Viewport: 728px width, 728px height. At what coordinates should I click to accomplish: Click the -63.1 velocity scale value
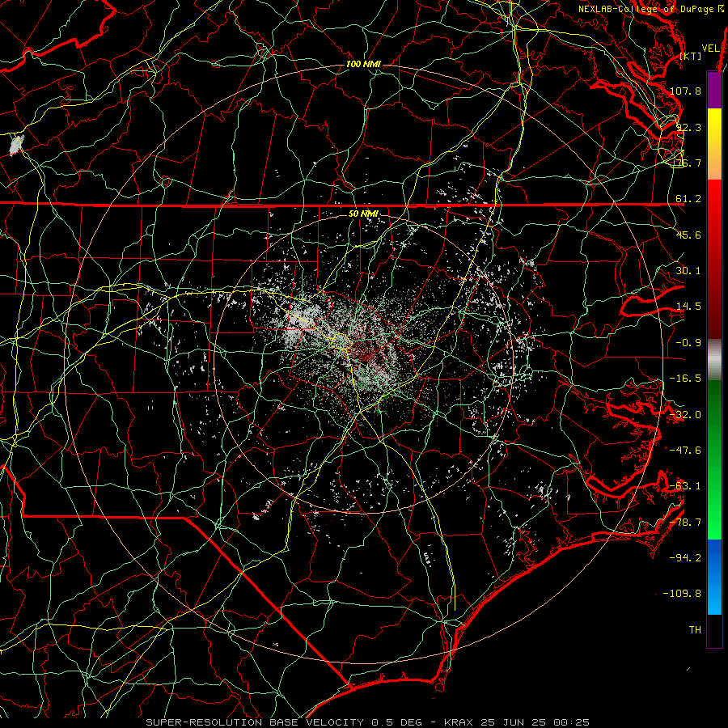tap(685, 486)
